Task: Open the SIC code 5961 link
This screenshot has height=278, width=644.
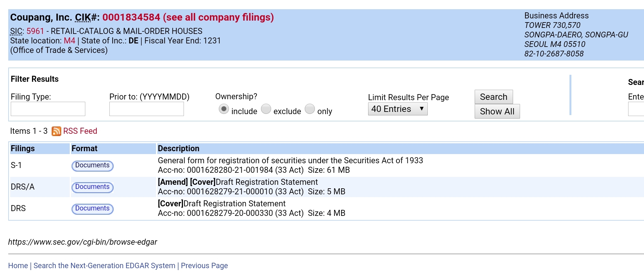Action: [35, 31]
